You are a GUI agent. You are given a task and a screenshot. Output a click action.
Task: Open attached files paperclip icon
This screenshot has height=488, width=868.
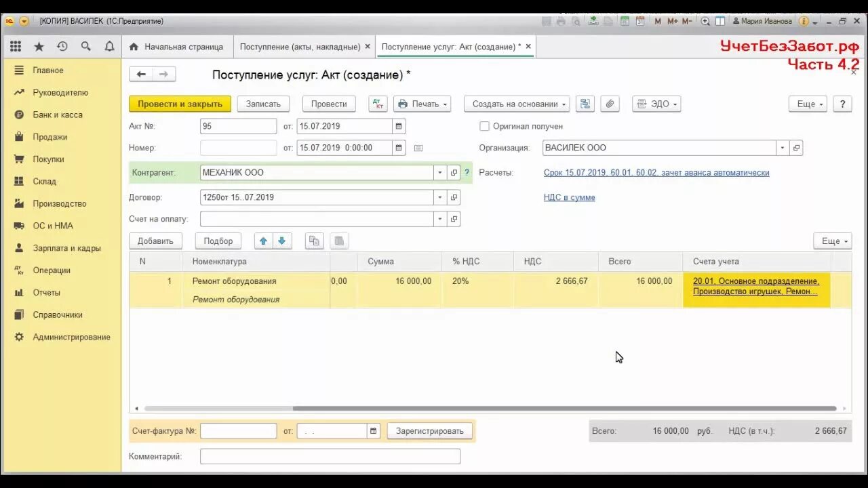(x=610, y=104)
